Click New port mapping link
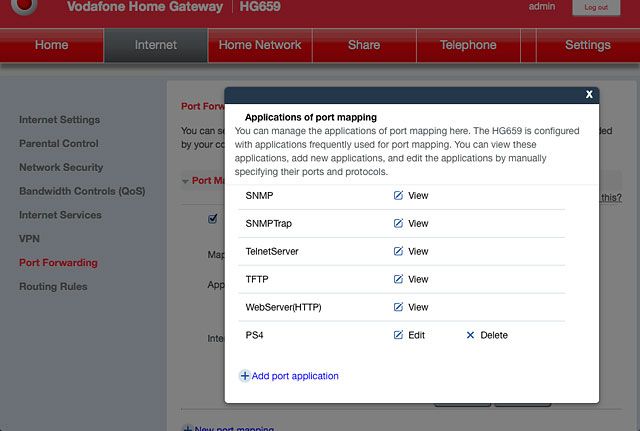Image resolution: width=640 pixels, height=431 pixels. point(234,428)
